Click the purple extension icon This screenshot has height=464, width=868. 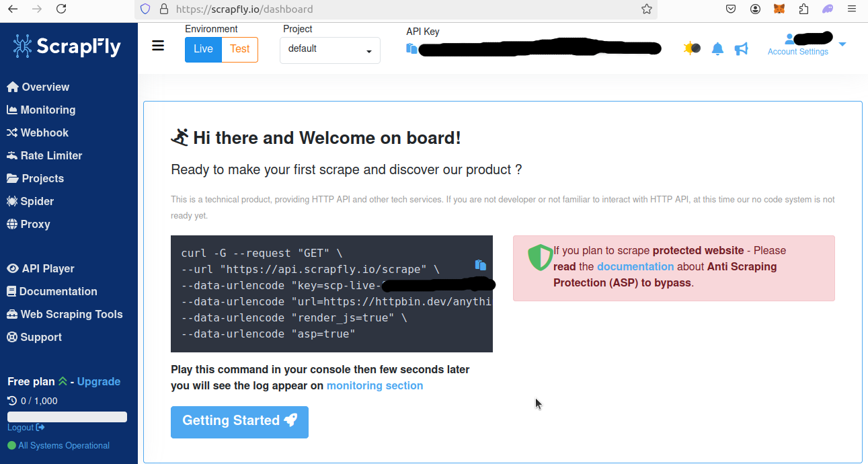tap(828, 9)
